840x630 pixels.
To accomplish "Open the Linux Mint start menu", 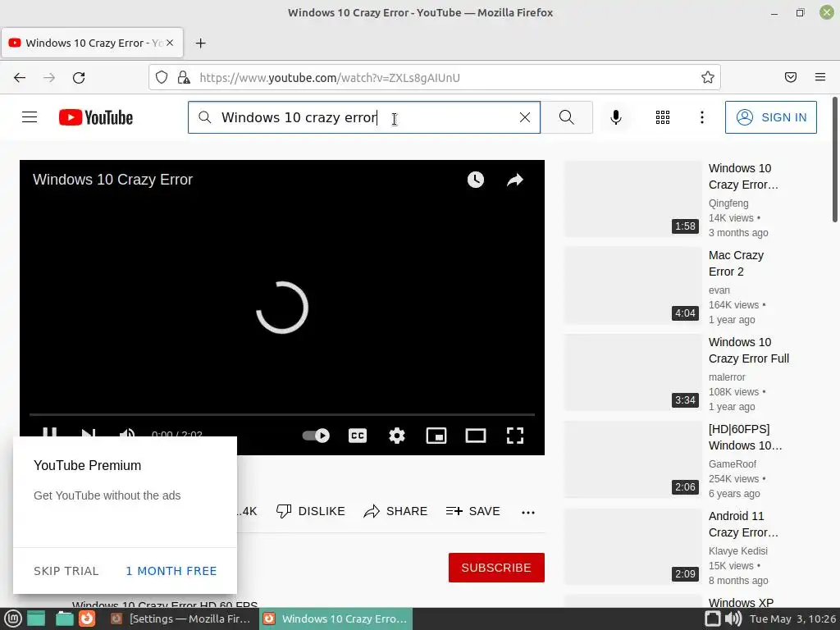I will pos(13,619).
